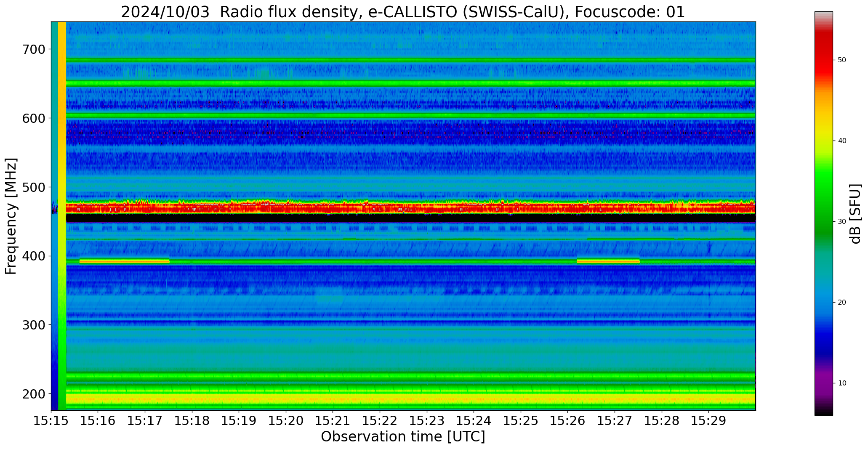Screen dimensions: 868x449
Task: Click the 15:24 time tick label
Action: (474, 421)
